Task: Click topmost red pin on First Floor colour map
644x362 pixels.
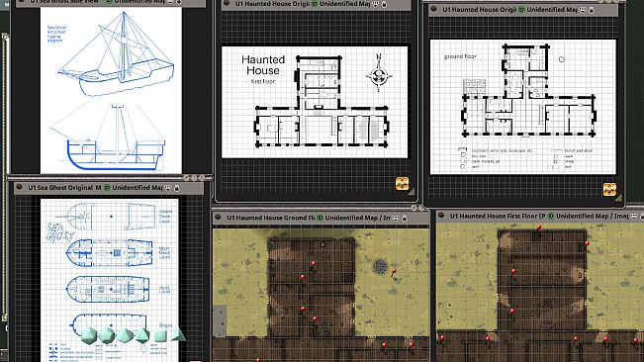Action: [539, 226]
